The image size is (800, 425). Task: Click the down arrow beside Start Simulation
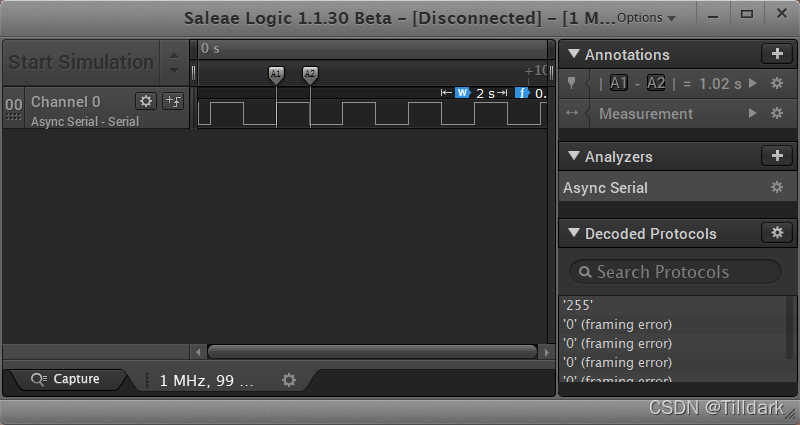click(174, 70)
